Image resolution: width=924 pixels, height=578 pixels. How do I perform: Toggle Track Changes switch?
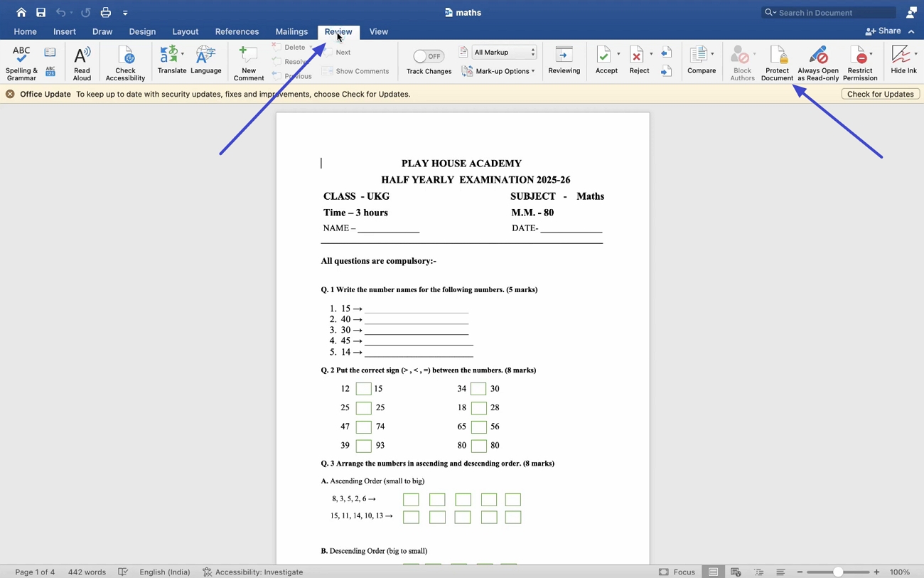429,56
